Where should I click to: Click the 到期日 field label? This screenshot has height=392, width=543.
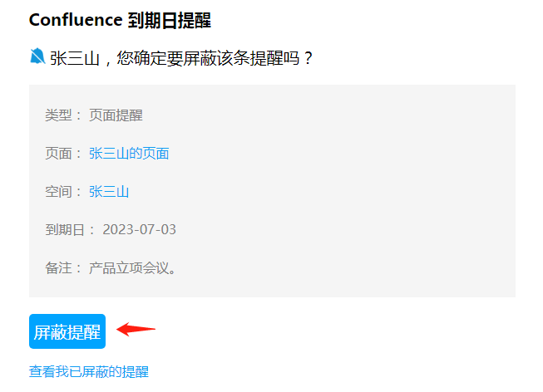tap(65, 229)
